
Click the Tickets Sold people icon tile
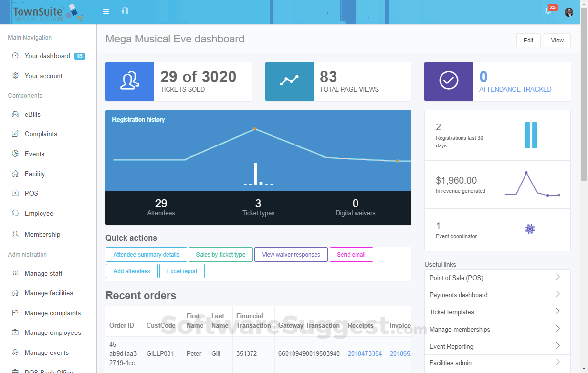click(129, 82)
